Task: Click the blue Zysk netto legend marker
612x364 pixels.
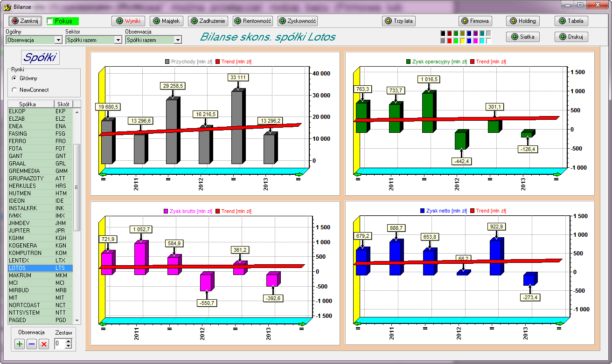Action: coord(422,211)
